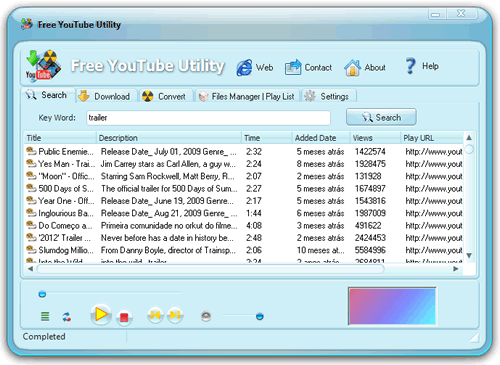
Task: Click the Year One row icon
Action: (x=31, y=201)
